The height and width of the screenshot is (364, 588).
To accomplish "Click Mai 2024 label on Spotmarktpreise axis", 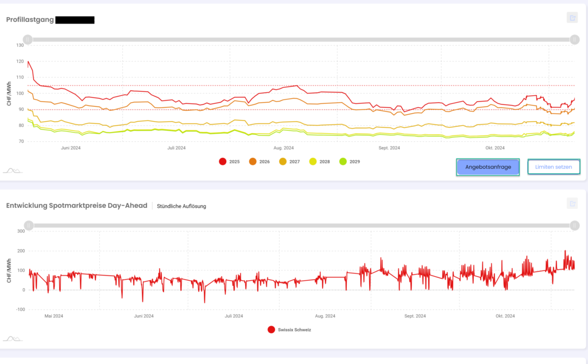I will click(x=53, y=316).
